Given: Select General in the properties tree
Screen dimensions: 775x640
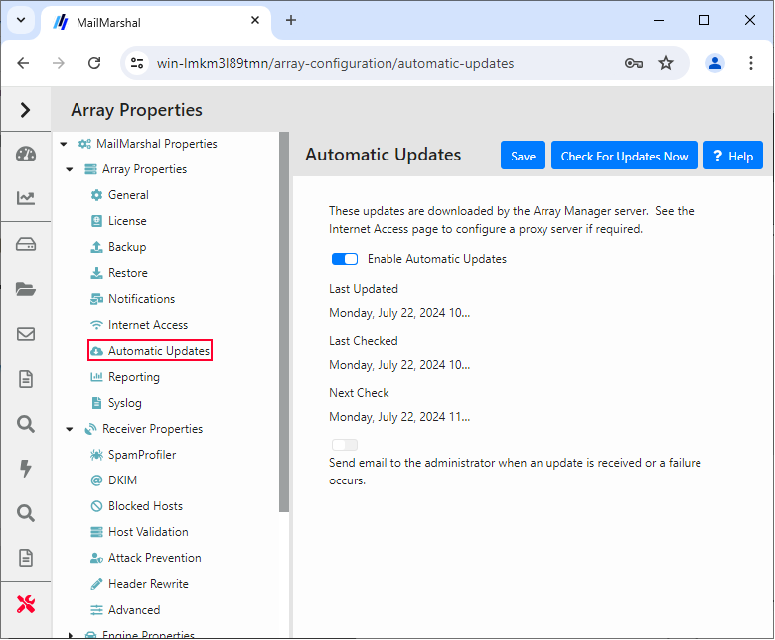Looking at the screenshot, I should 128,195.
